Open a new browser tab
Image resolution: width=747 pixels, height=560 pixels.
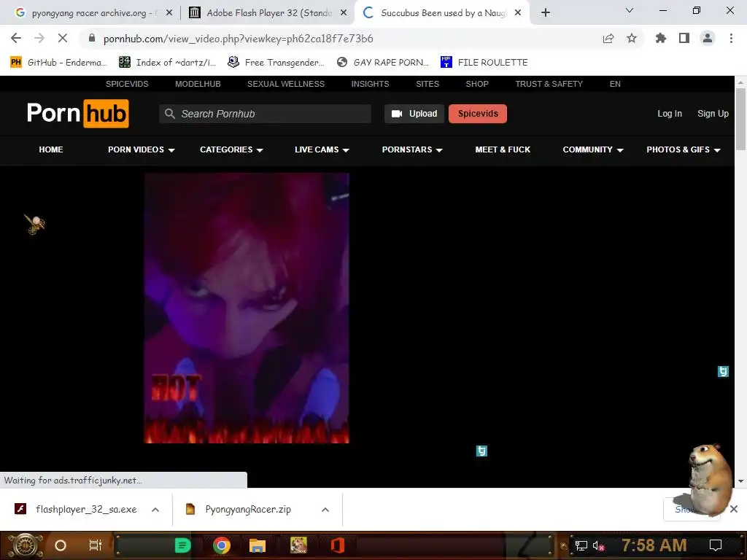[546, 12]
